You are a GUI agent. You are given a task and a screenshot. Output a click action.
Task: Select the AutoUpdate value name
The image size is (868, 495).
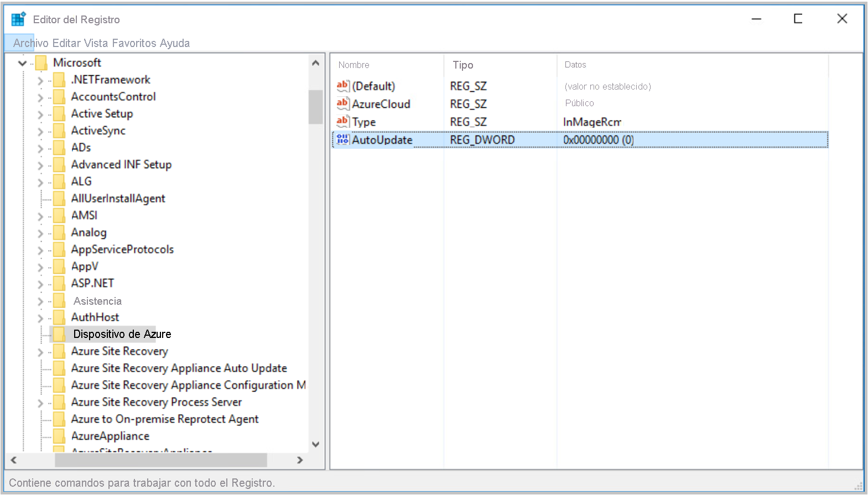tap(382, 140)
